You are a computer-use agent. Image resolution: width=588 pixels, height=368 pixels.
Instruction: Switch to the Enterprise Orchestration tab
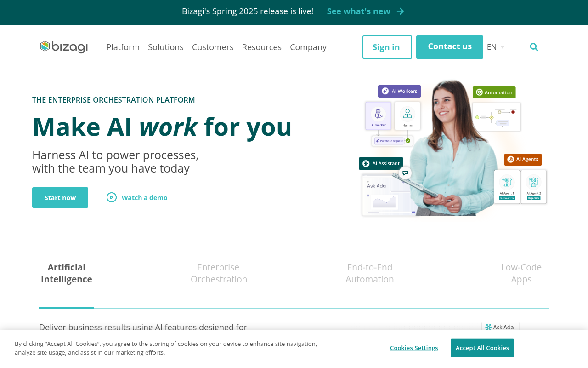click(219, 273)
